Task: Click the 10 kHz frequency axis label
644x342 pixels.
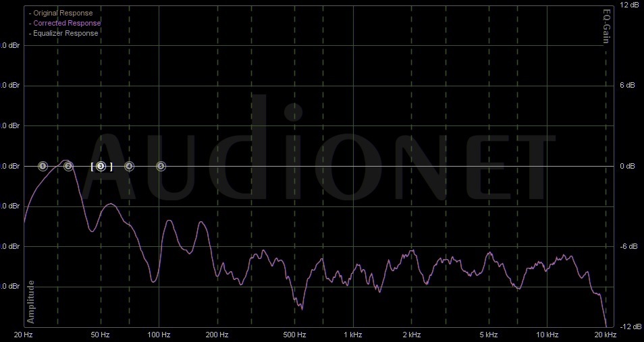Action: click(547, 335)
